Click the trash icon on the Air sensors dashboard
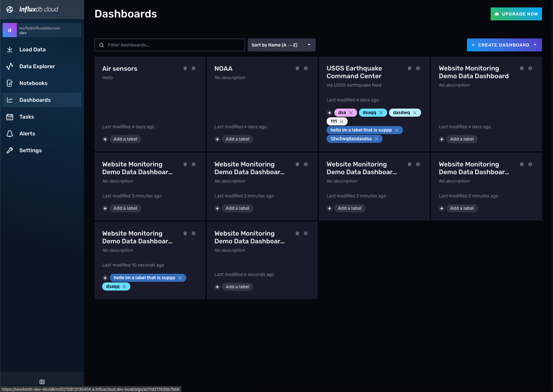Image resolution: width=553 pixels, height=392 pixels. click(185, 68)
